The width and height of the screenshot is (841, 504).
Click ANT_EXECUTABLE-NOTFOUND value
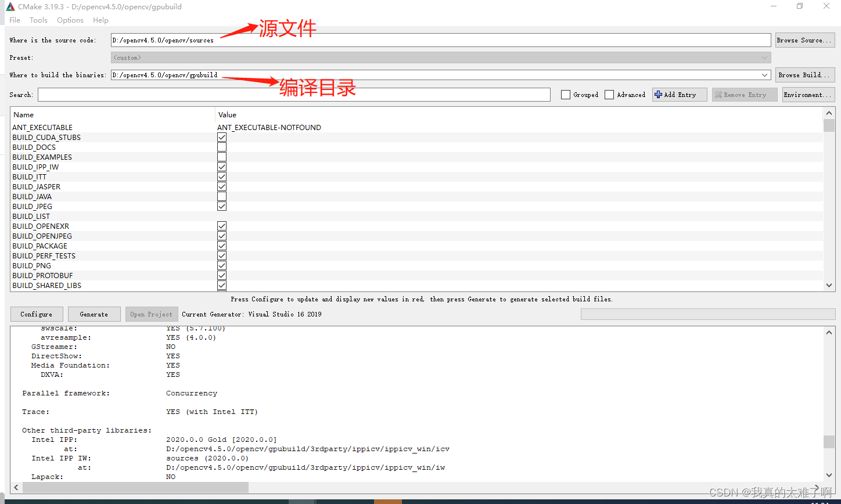269,128
